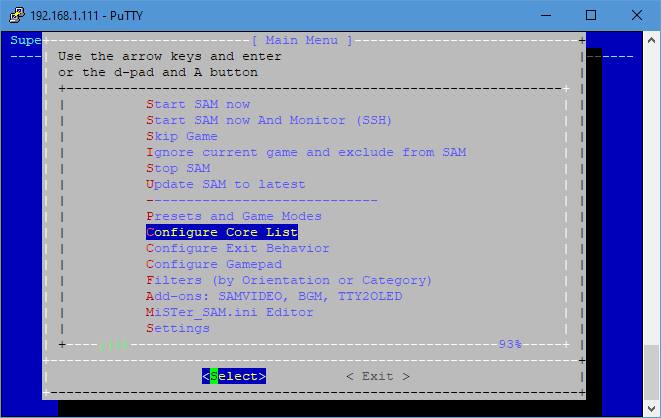Screen dimensions: 661x418
Task: Select 'Stop SAM' in the menu
Action: (178, 168)
